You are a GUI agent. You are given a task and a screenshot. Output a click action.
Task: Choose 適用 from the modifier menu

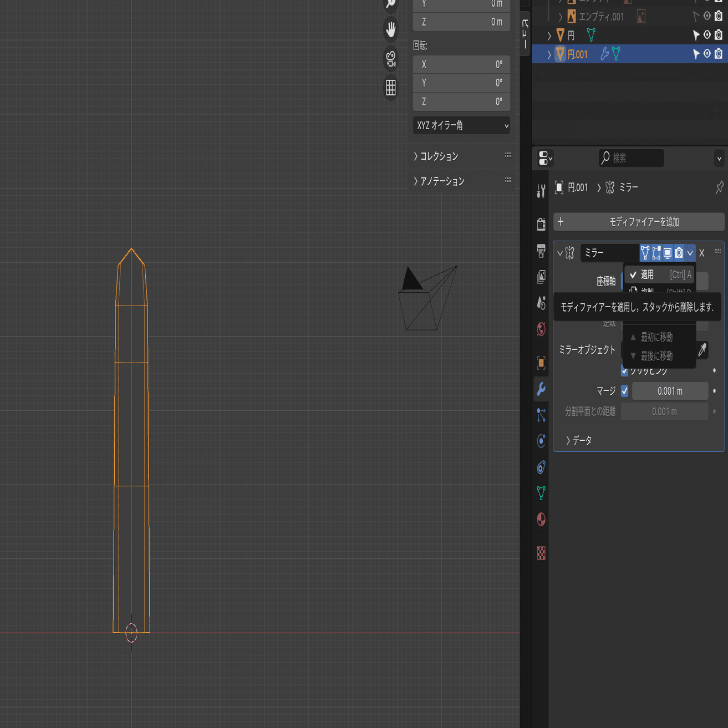tap(660, 274)
